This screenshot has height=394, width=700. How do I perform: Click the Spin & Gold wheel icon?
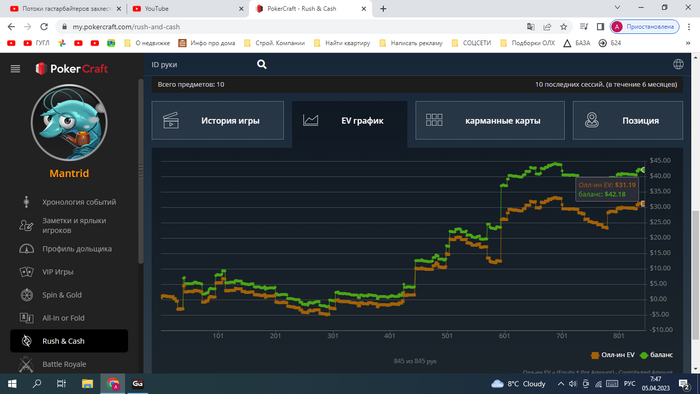[27, 295]
